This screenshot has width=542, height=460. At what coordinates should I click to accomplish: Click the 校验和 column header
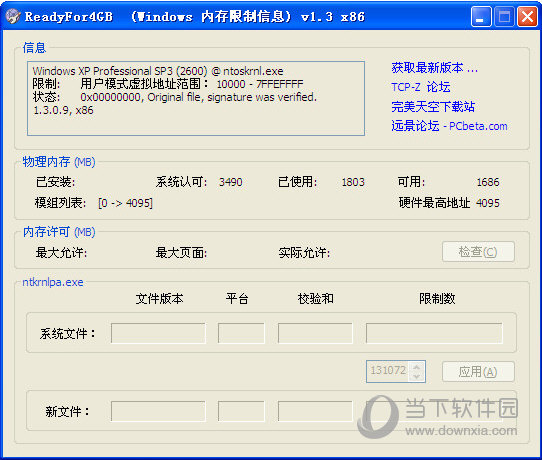coord(316,299)
